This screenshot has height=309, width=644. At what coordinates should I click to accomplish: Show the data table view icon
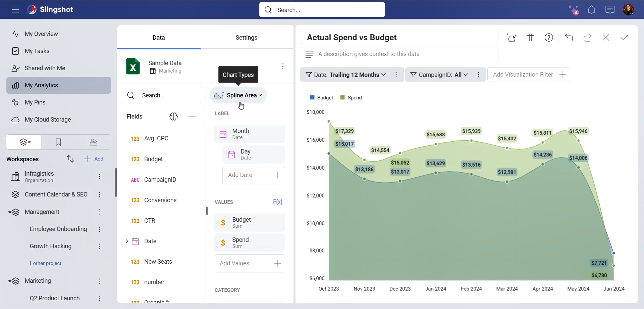point(530,38)
